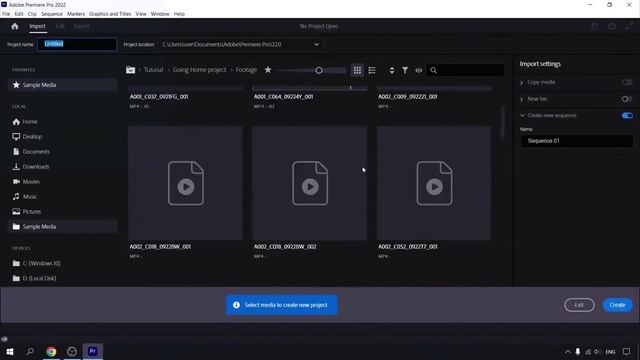The height and width of the screenshot is (360, 640).
Task: Select the A002_C052_09227T_001 clip thumbnail
Action: pyautogui.click(x=434, y=183)
